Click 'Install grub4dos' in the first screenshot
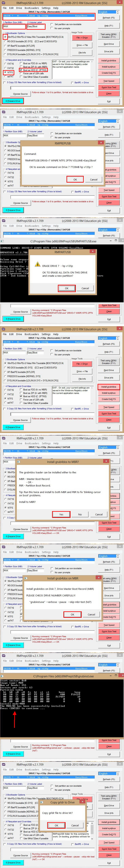The width and height of the screenshot is (124, 868). click(109, 61)
